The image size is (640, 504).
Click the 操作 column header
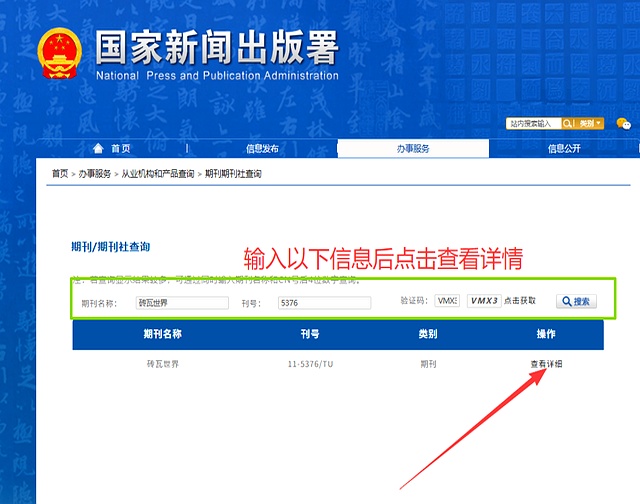coord(546,334)
